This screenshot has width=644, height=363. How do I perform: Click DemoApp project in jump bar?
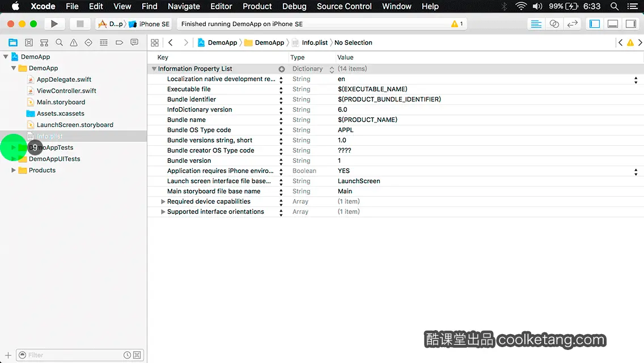click(x=218, y=43)
